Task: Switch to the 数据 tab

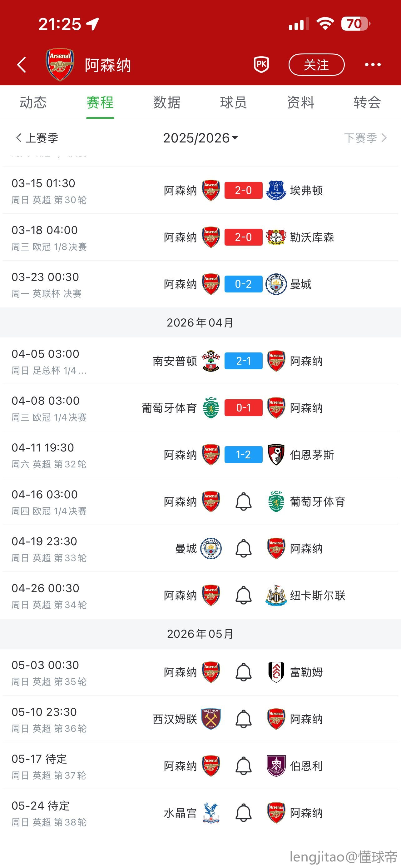Action: [167, 102]
